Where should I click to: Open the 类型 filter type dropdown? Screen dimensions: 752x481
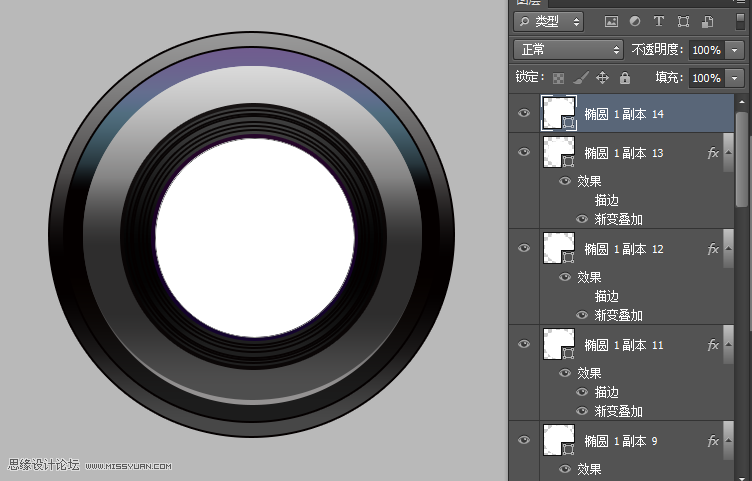point(548,22)
